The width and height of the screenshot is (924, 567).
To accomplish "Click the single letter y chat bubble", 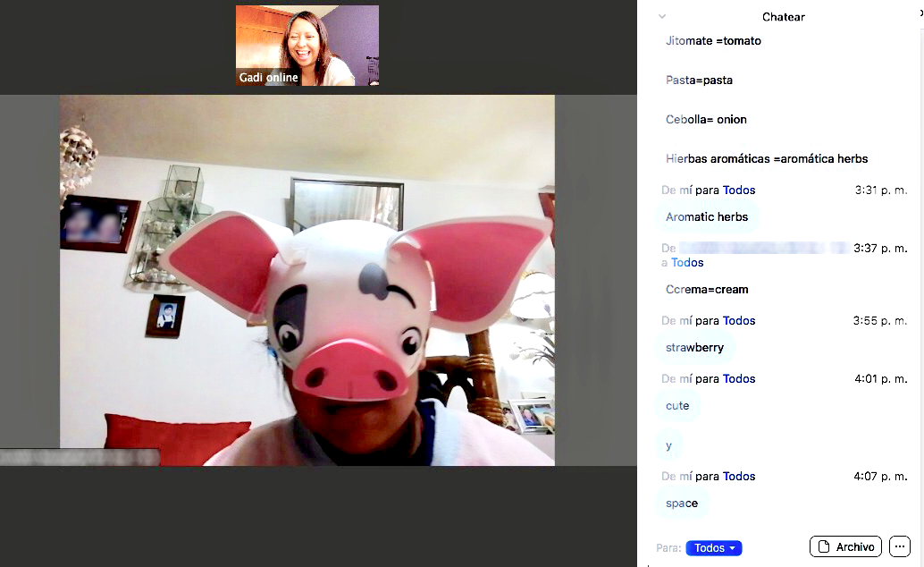I will point(668,445).
